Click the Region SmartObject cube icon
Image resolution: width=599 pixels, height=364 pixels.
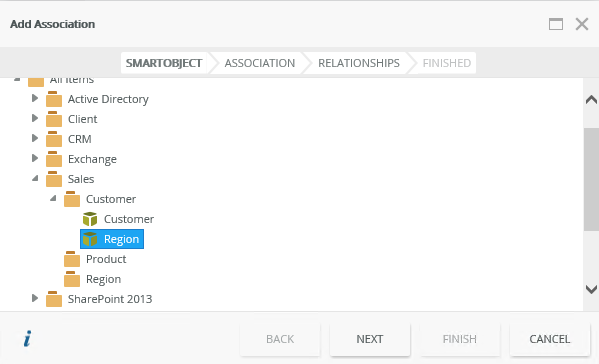pos(90,239)
